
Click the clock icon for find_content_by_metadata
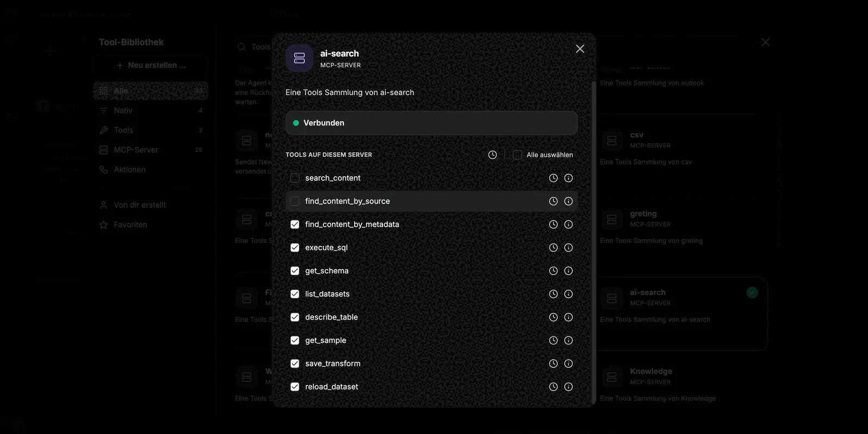553,225
